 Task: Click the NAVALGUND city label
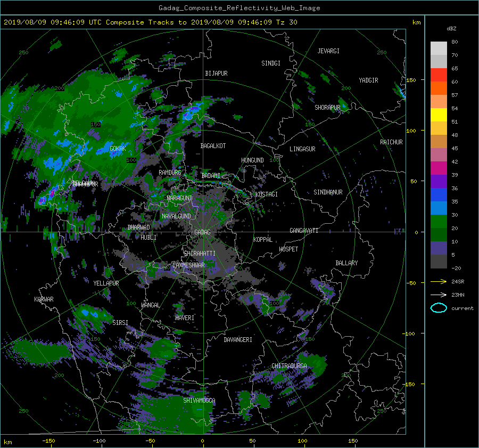click(176, 216)
